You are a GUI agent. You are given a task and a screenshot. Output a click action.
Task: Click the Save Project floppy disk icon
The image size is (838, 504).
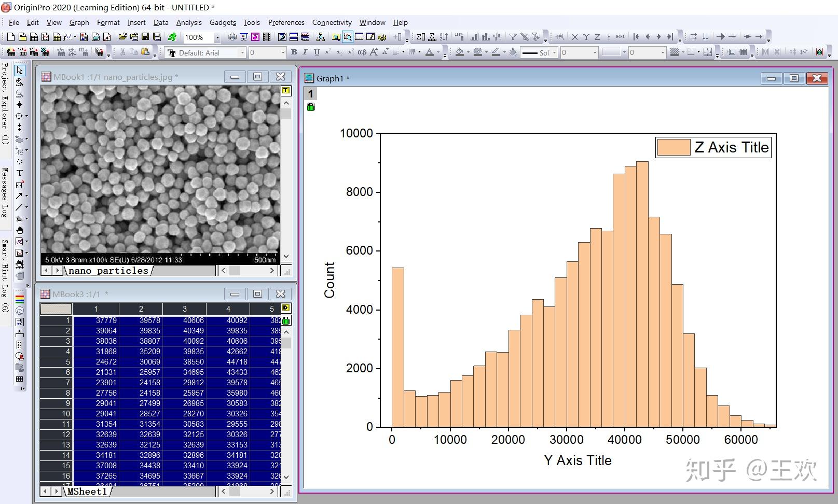click(145, 37)
